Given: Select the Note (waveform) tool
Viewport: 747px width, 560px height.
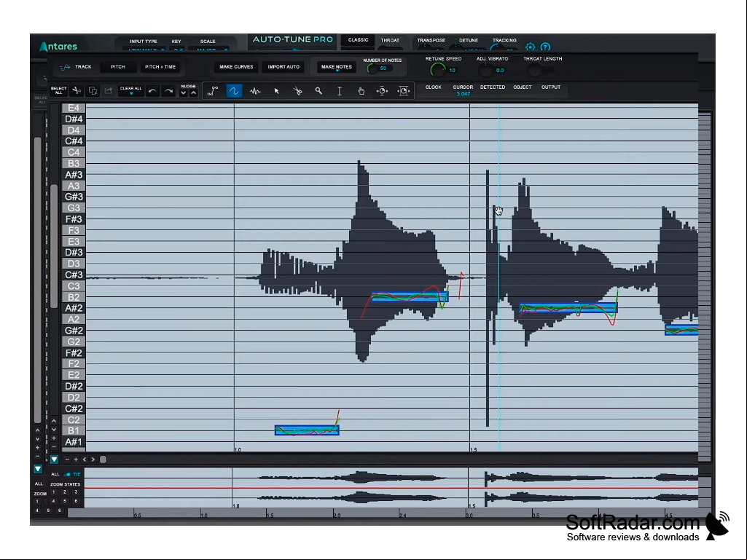Looking at the screenshot, I should tap(255, 91).
